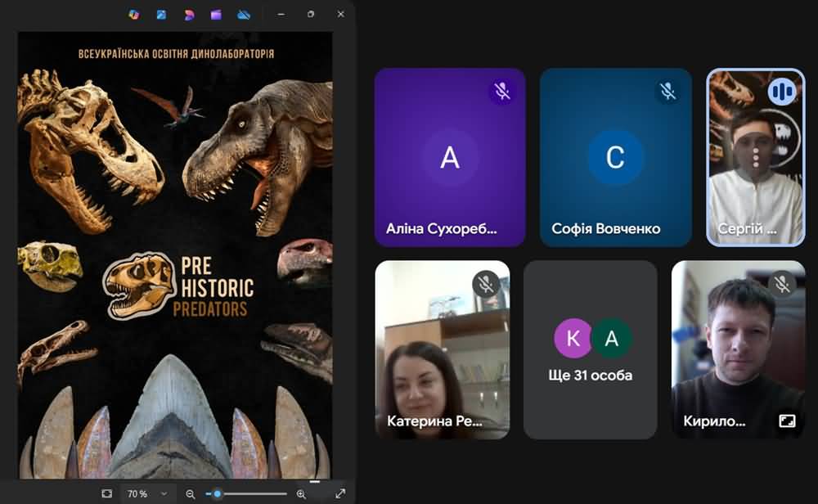Click the zoom out magnifier icon
The height and width of the screenshot is (504, 818).
[x=191, y=493]
